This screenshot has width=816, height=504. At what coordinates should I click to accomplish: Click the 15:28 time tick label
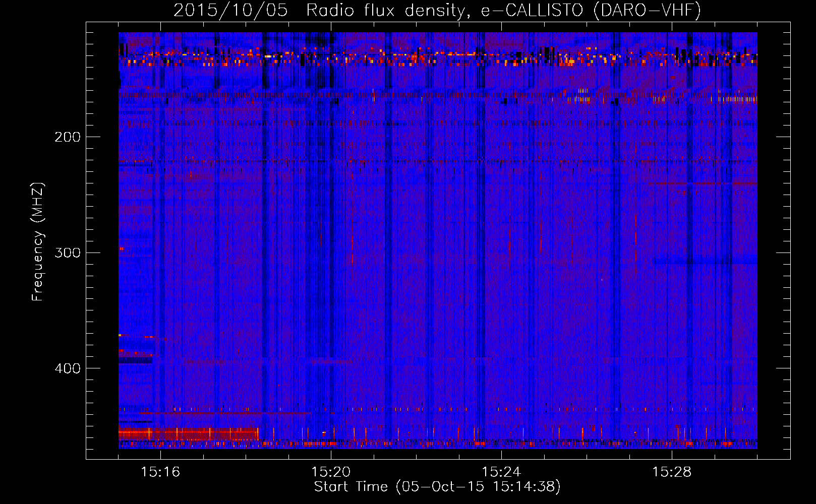point(672,472)
